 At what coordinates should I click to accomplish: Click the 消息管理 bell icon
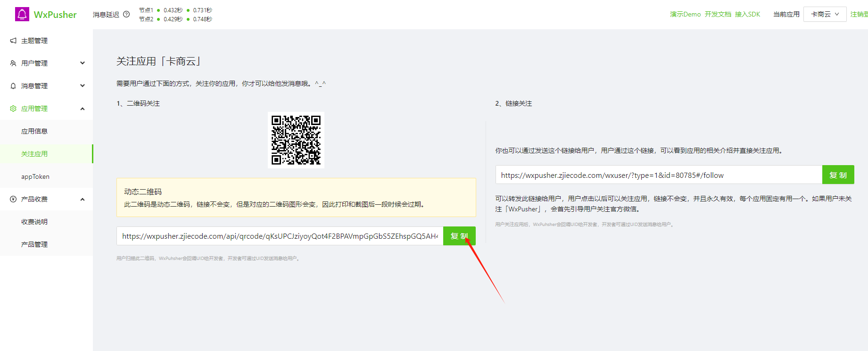pyautogui.click(x=13, y=86)
